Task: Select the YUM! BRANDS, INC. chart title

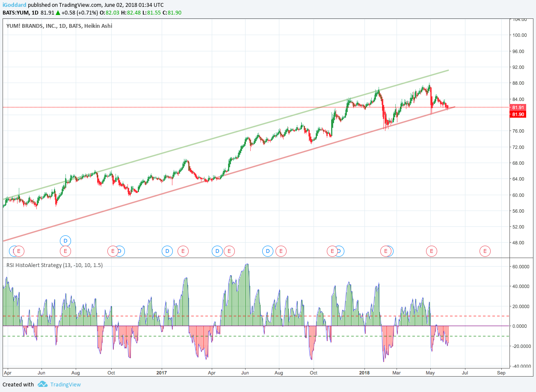Action: 59,26
